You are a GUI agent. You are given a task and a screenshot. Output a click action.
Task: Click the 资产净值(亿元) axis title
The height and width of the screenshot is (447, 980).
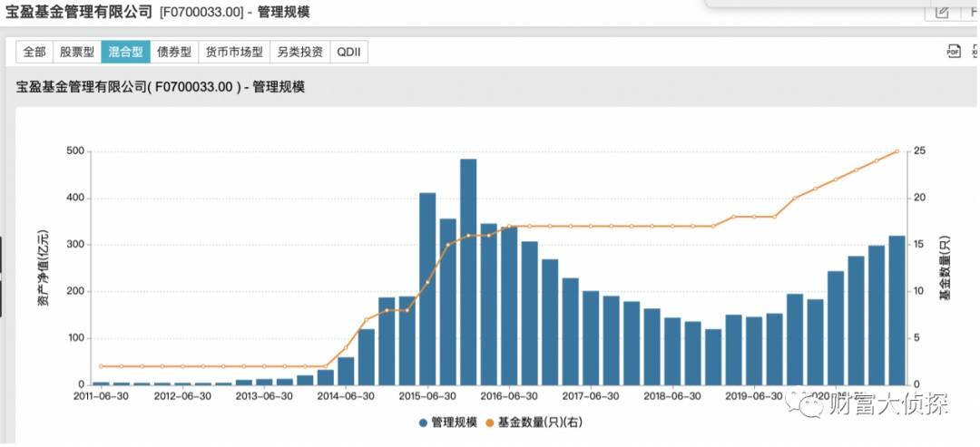click(x=43, y=268)
